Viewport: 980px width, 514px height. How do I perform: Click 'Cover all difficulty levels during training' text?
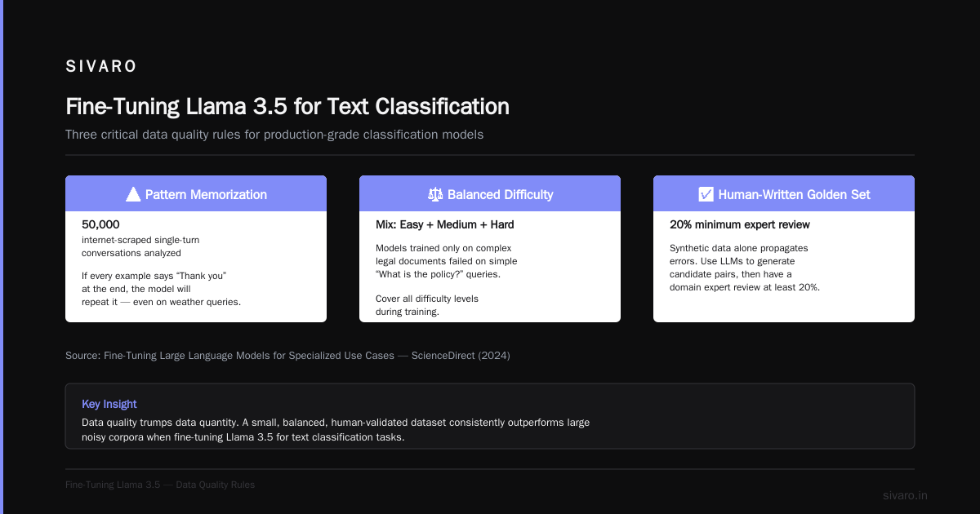click(x=427, y=305)
